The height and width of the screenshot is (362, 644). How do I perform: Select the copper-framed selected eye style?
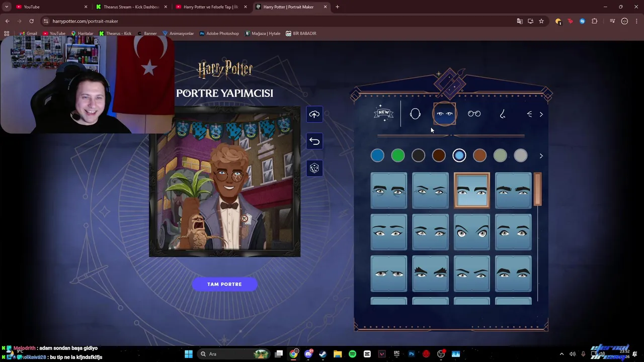click(472, 191)
